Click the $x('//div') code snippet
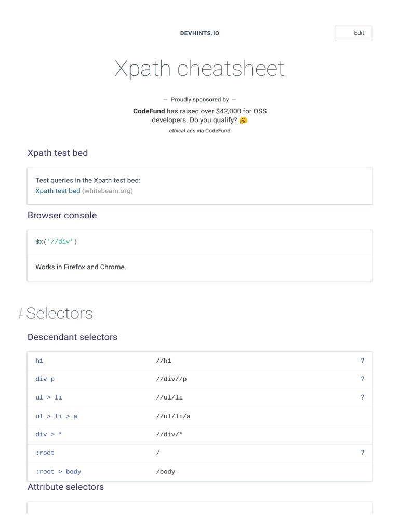The image size is (399, 532). click(56, 242)
